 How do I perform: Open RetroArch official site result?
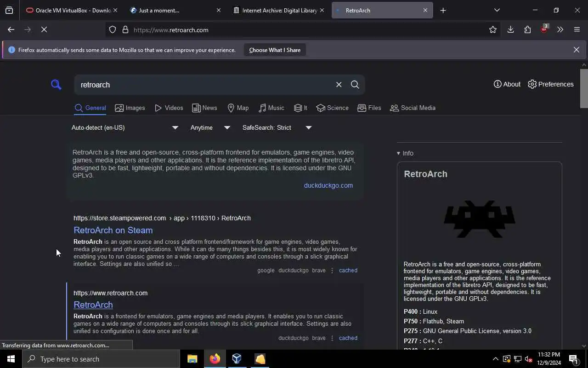coord(93,305)
